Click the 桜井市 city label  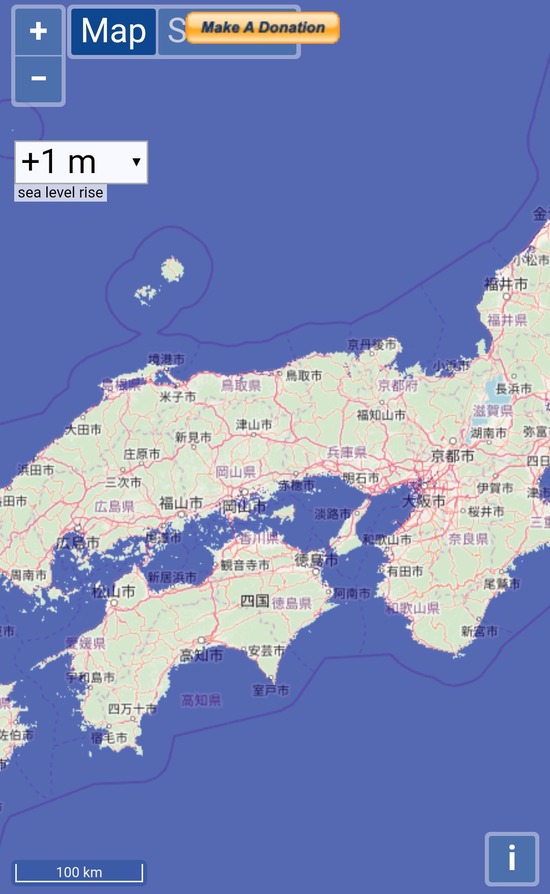tap(486, 511)
